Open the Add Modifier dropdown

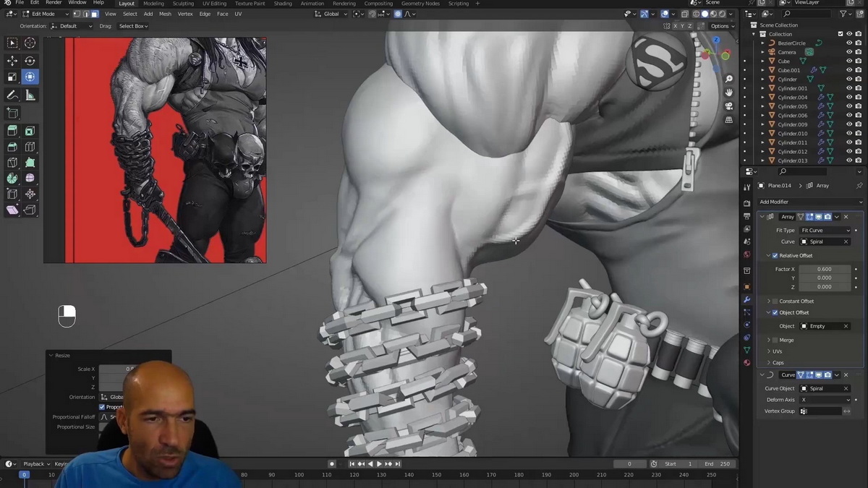point(809,202)
